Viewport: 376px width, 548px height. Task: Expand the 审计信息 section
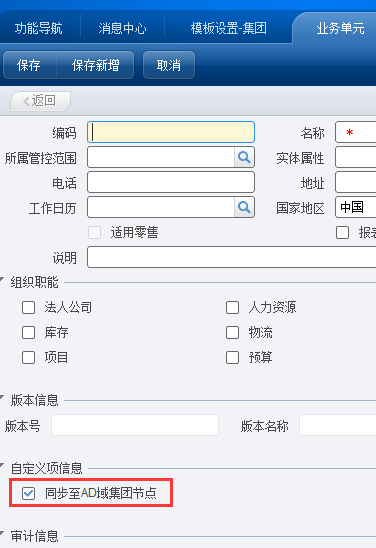pos(2,532)
